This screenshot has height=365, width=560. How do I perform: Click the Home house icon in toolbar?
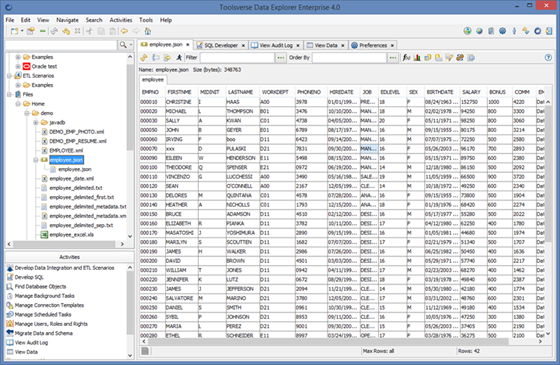click(148, 31)
